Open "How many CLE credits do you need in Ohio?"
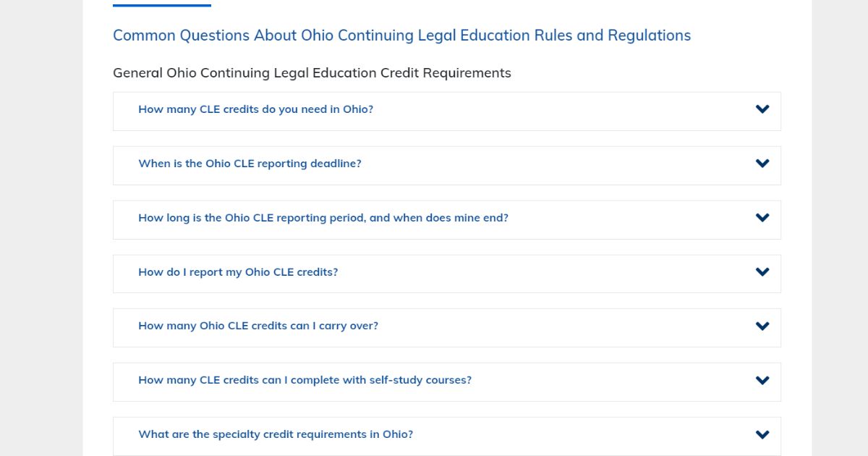 [x=255, y=109]
